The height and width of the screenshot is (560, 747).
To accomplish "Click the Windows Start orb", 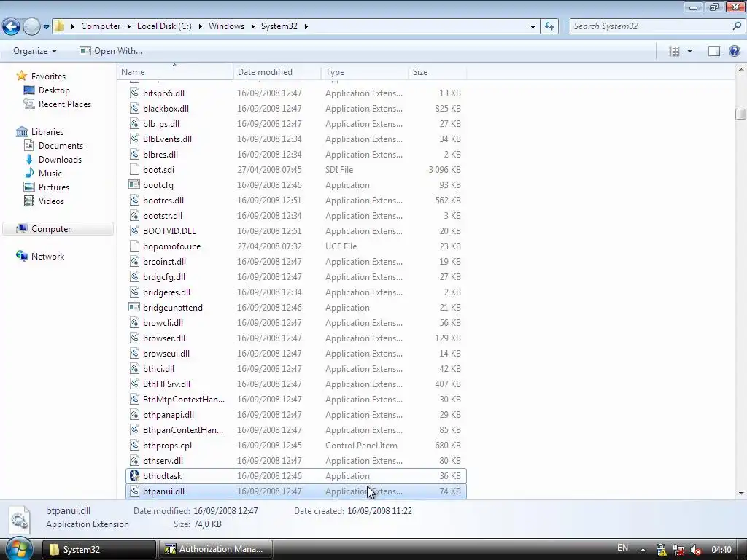I will (19, 549).
